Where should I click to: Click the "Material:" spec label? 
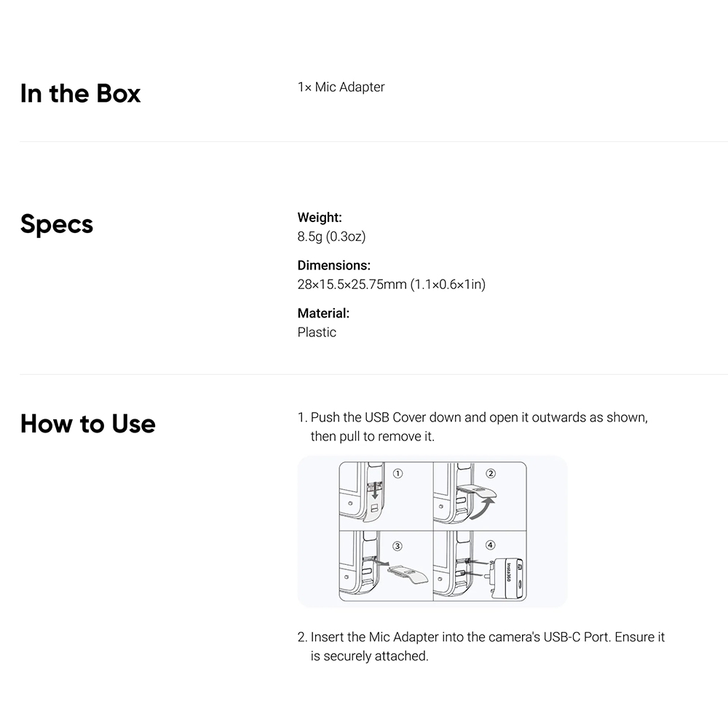click(324, 313)
